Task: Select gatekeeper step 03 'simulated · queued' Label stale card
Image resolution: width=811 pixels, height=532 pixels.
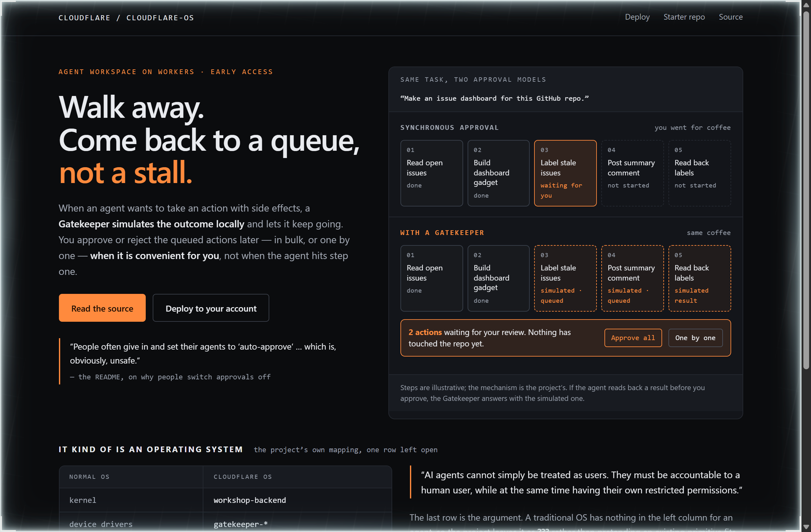Action: (x=565, y=278)
